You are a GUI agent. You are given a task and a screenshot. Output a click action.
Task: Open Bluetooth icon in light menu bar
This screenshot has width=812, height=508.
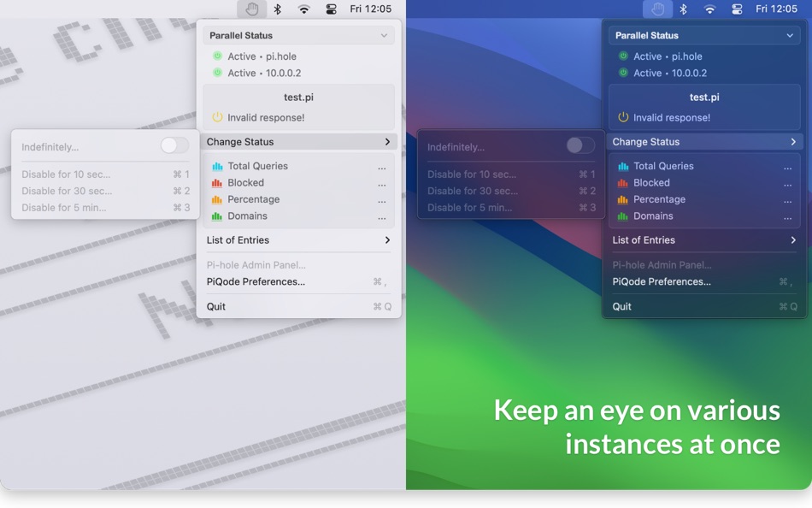pyautogui.click(x=278, y=9)
